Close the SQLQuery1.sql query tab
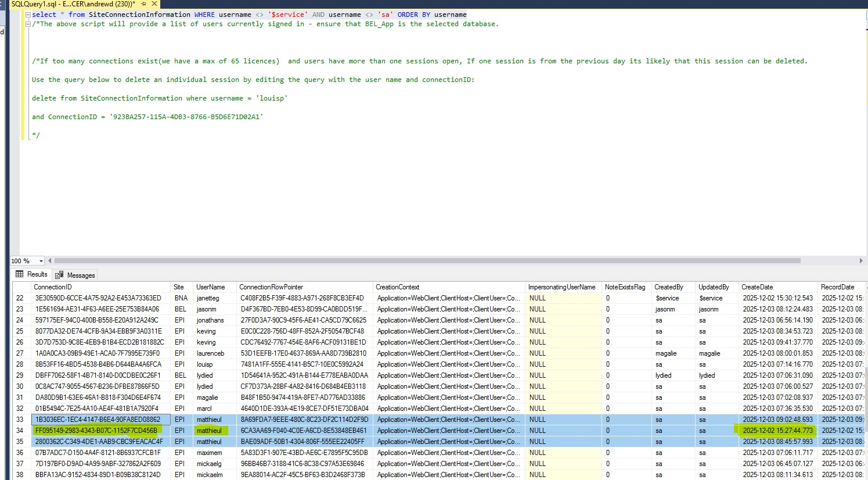The width and height of the screenshot is (868, 480). click(x=154, y=4)
